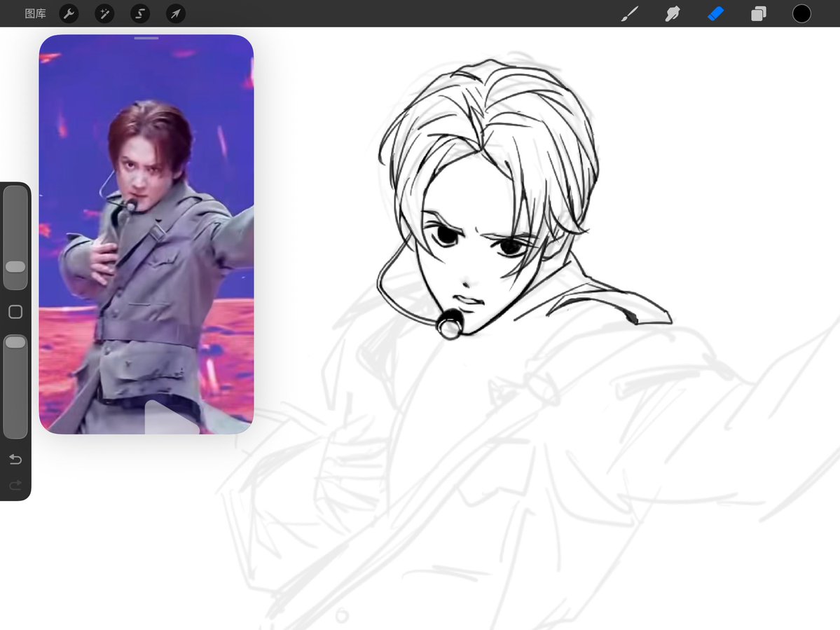Open the Adjustments magic wand menu
Image resolution: width=840 pixels, height=630 pixels.
[104, 13]
